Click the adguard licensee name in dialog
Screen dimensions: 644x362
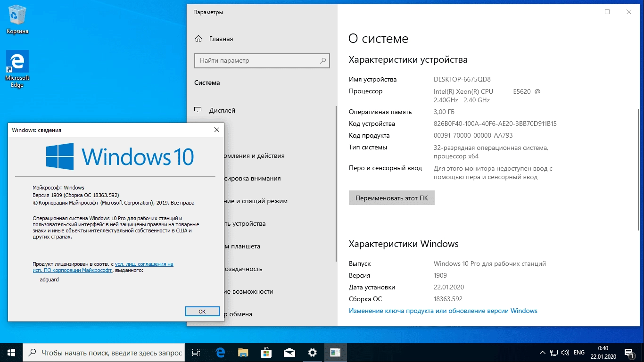50,280
